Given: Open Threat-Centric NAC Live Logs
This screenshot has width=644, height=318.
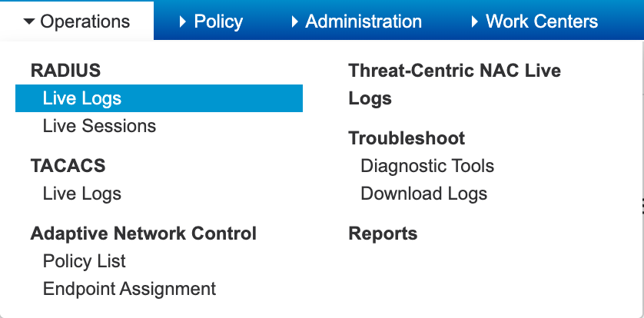Looking at the screenshot, I should (x=454, y=84).
